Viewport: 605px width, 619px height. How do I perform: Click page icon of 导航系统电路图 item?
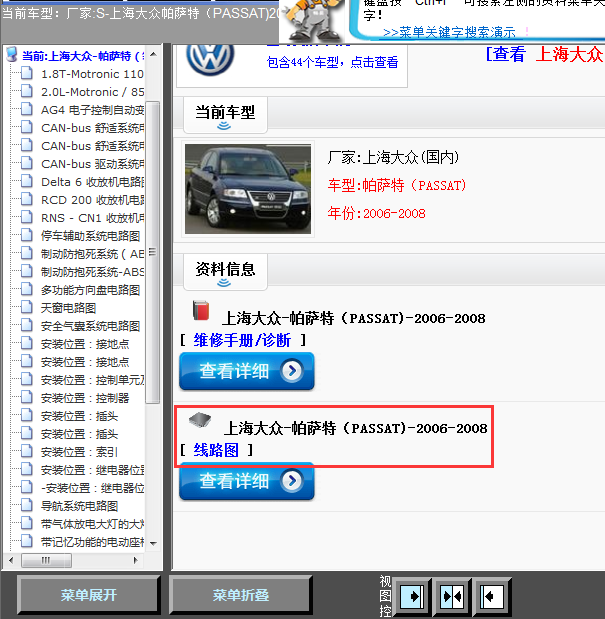[x=26, y=506]
